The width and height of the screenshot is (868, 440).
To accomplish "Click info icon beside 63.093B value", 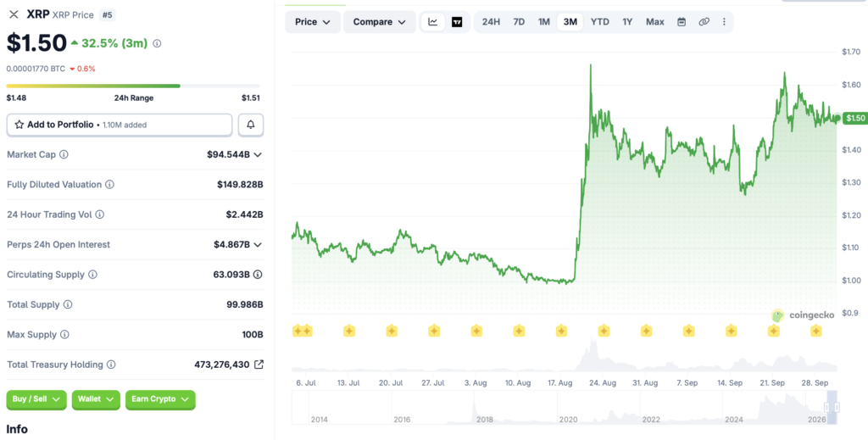I will coord(258,275).
